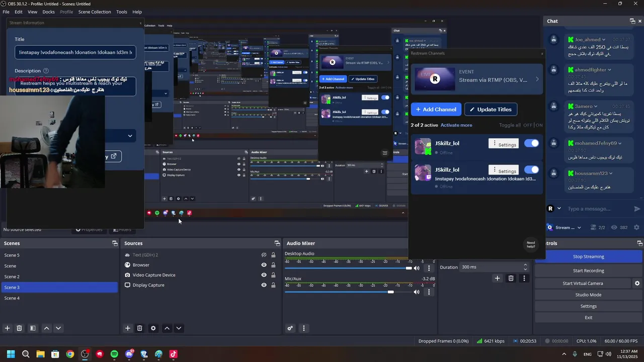This screenshot has height=362, width=644.
Task: Open Desktop Audio three-dot options
Action: point(429,268)
